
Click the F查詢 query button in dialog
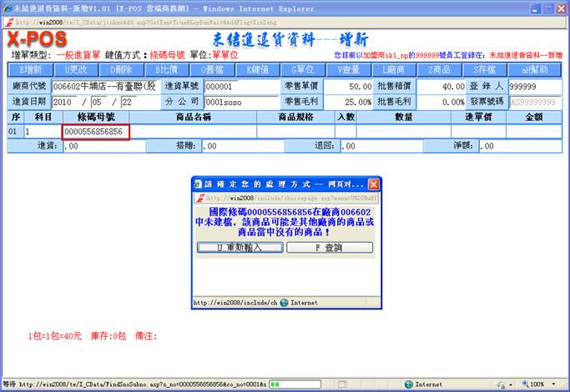click(x=331, y=248)
